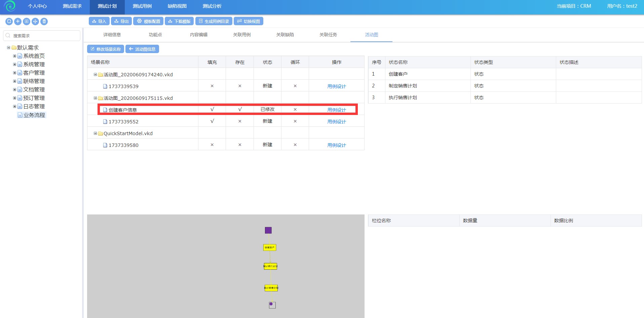This screenshot has height=318, width=644.
Task: Click 用例设计 link for 创建客户信息
Action: pyautogui.click(x=336, y=110)
